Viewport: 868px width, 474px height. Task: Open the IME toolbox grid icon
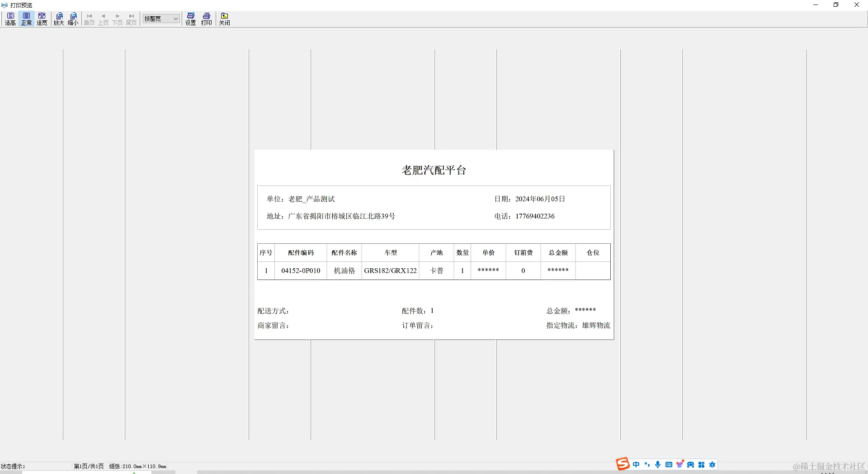pos(701,465)
